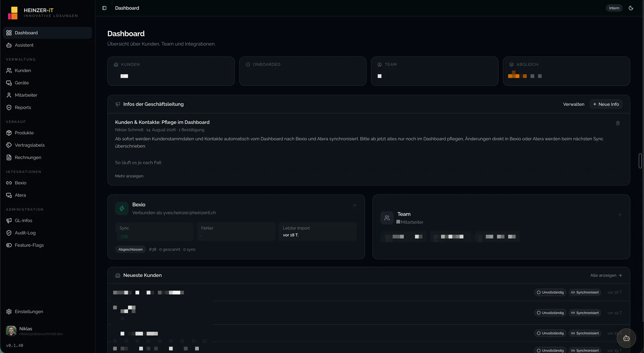This screenshot has height=353, width=644.
Task: Click the Sync tile in Bexio card
Action: [x=154, y=231]
